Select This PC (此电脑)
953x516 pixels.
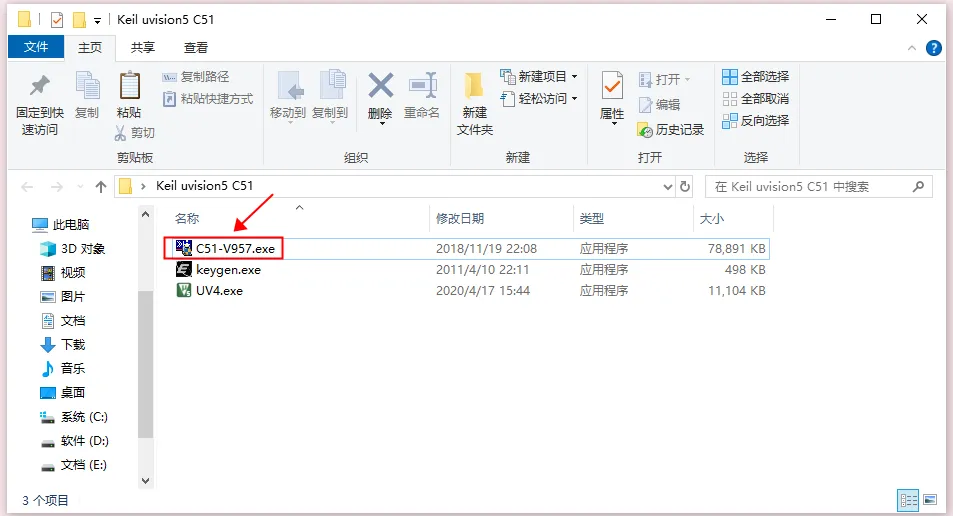pyautogui.click(x=61, y=225)
